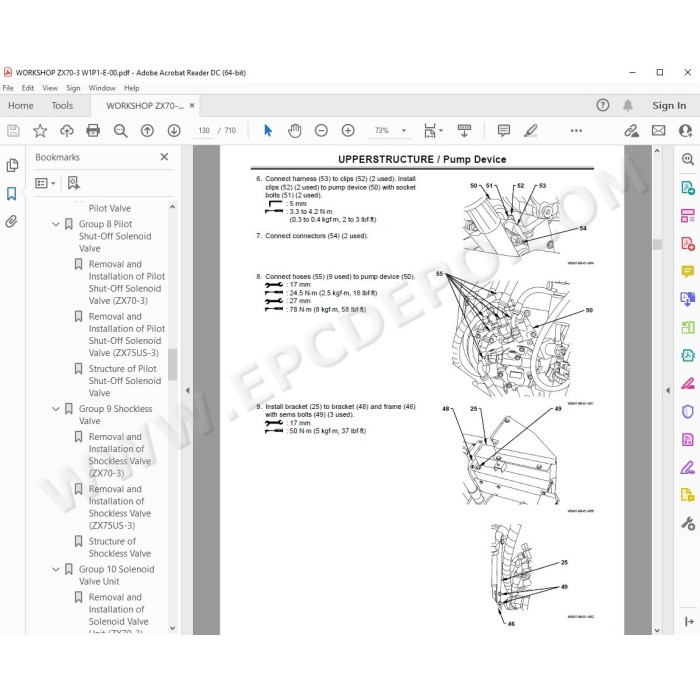700x700 pixels.
Task: Open bookmark options list menu
Action: (x=45, y=183)
